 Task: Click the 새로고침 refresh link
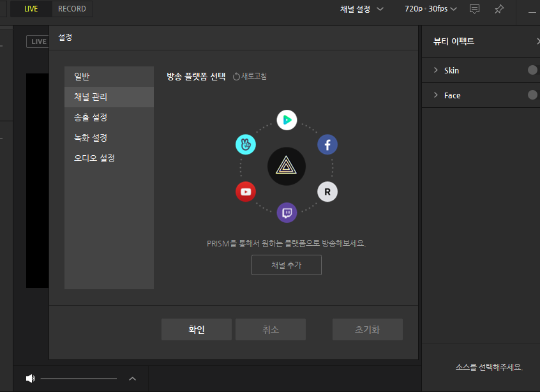(250, 76)
